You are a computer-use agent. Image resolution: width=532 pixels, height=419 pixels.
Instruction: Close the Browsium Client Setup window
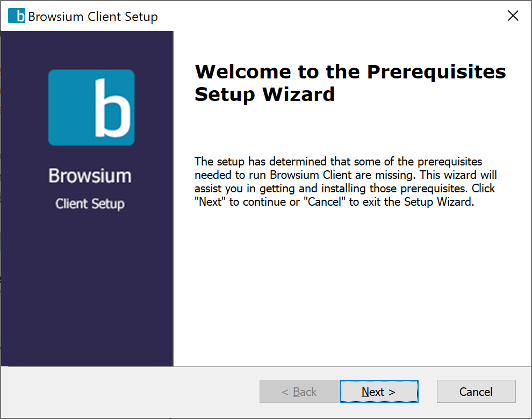[513, 16]
